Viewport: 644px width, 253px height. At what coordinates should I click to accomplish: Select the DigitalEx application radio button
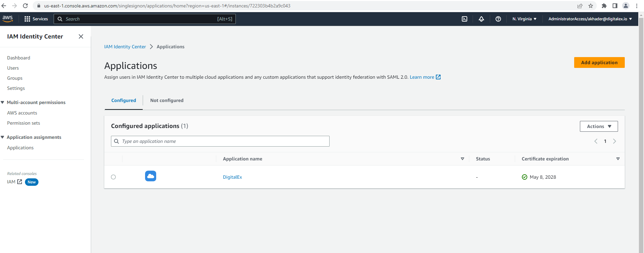tap(113, 177)
